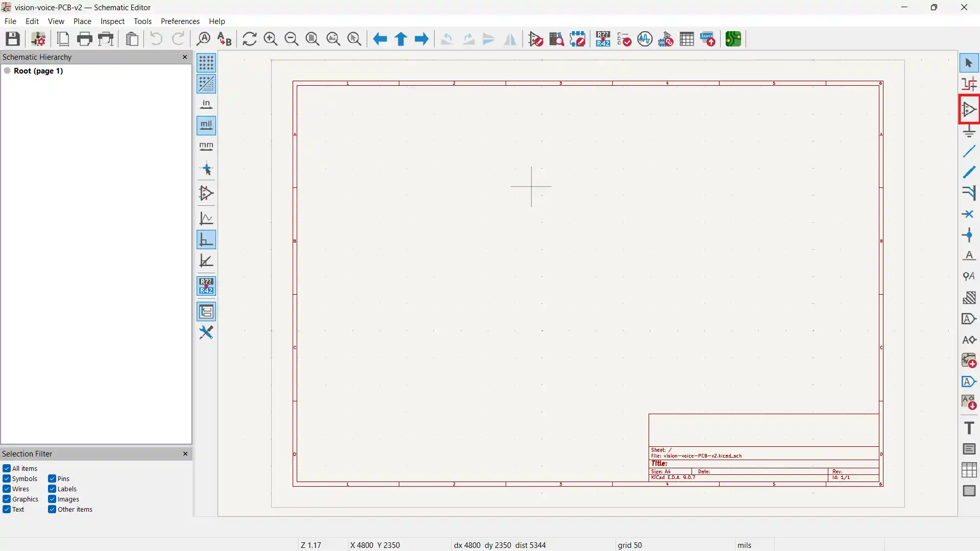Navigate back in sheet hierarchy
Image resolution: width=980 pixels, height=551 pixels.
(380, 39)
